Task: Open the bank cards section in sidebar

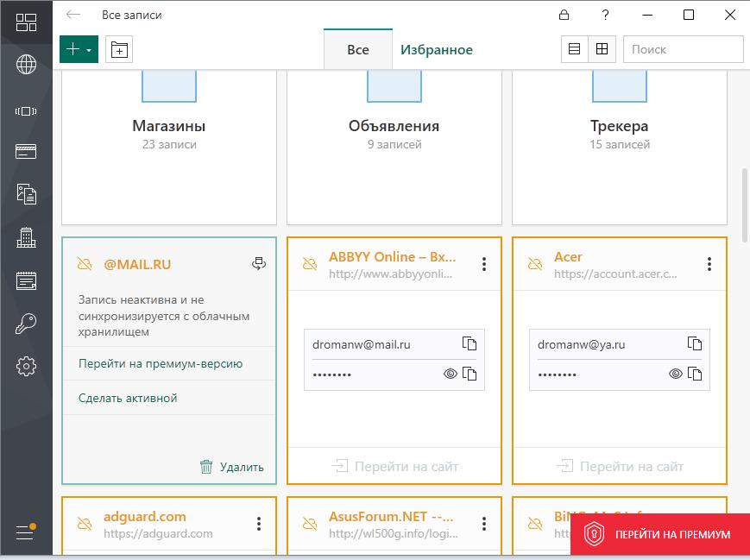Action: coord(26,152)
